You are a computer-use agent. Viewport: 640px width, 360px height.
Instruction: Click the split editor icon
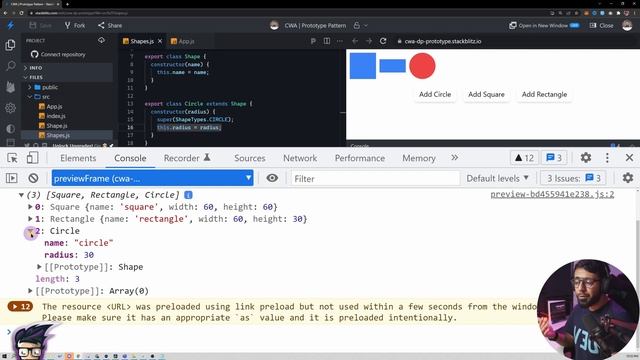327,41
